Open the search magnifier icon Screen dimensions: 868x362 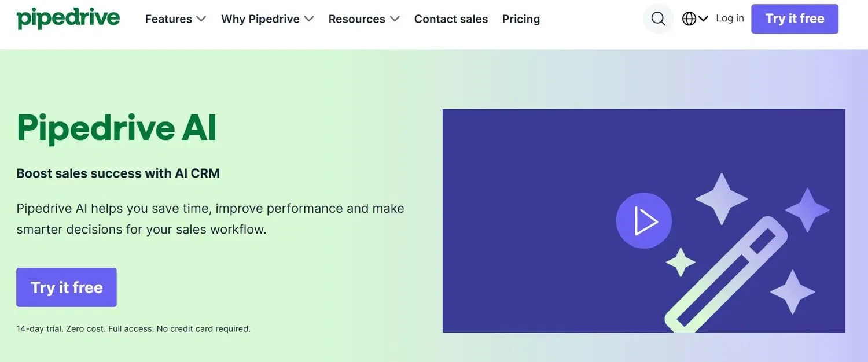pos(658,19)
